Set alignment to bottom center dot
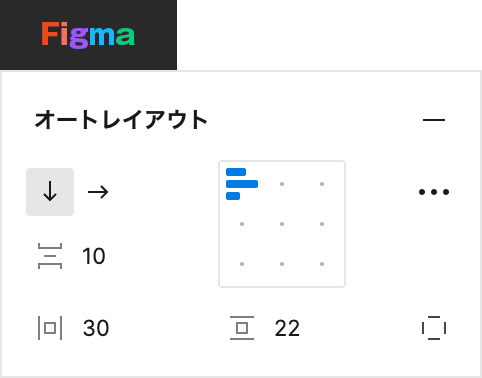The height and width of the screenshot is (378, 482). tap(282, 264)
